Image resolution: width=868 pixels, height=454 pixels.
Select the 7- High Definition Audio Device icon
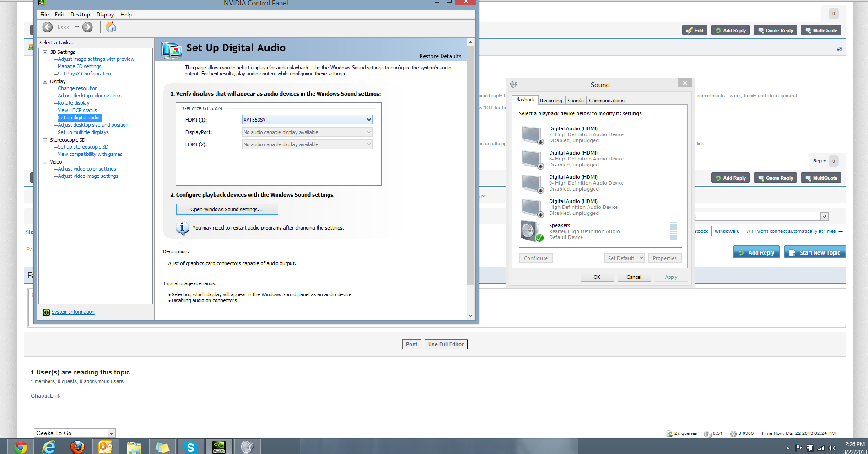coord(532,135)
